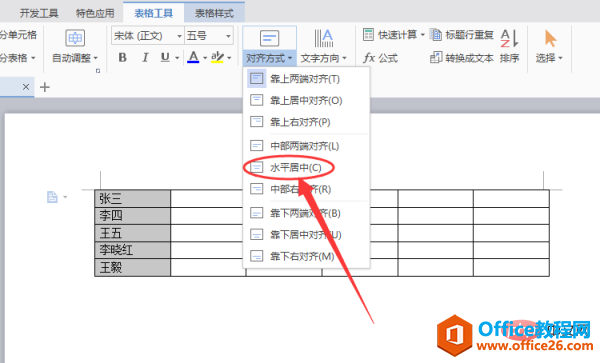The width and height of the screenshot is (600, 363).
Task: Choose 靠下两端对齐(B) alignment
Action: click(306, 213)
